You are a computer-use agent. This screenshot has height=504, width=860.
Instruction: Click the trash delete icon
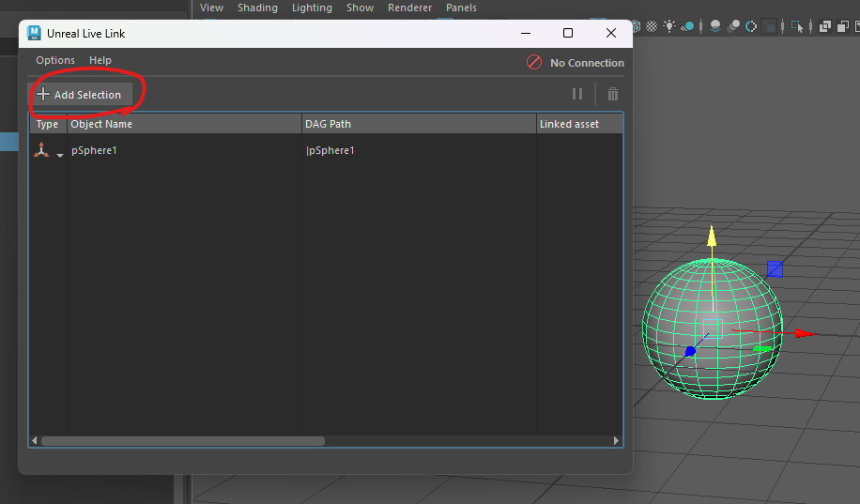click(x=613, y=95)
